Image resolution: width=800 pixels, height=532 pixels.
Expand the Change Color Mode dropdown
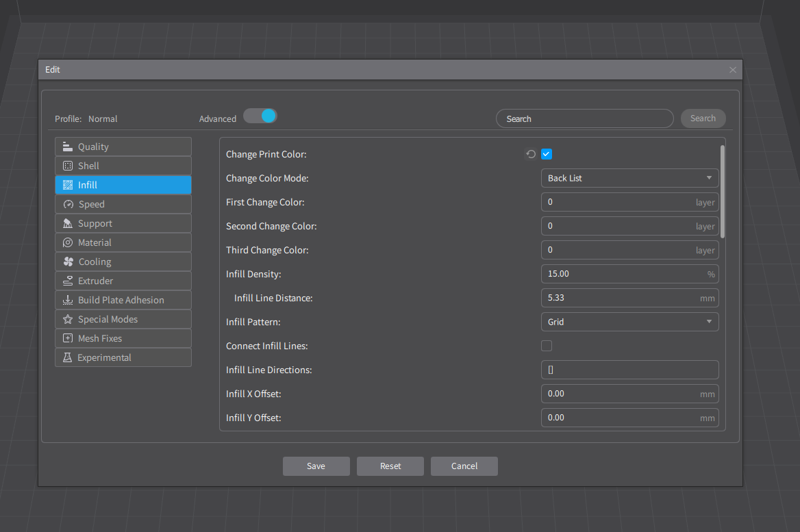point(629,178)
